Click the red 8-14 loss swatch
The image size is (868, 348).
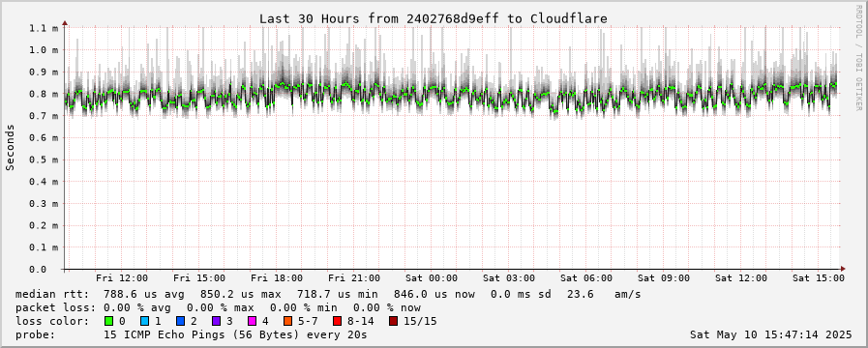[337, 321]
